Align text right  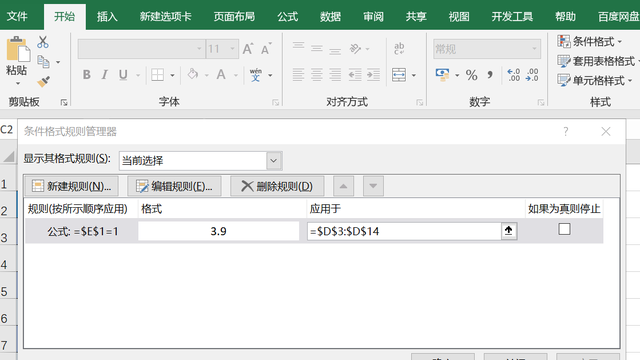335,75
